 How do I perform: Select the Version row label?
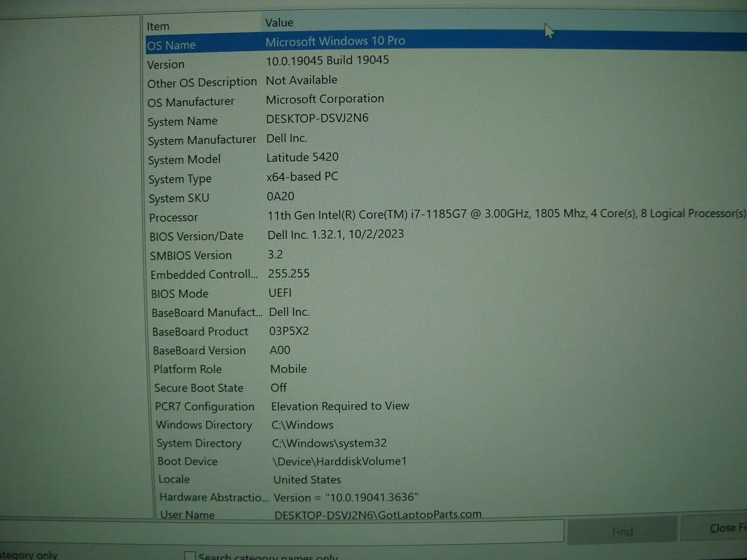click(166, 64)
